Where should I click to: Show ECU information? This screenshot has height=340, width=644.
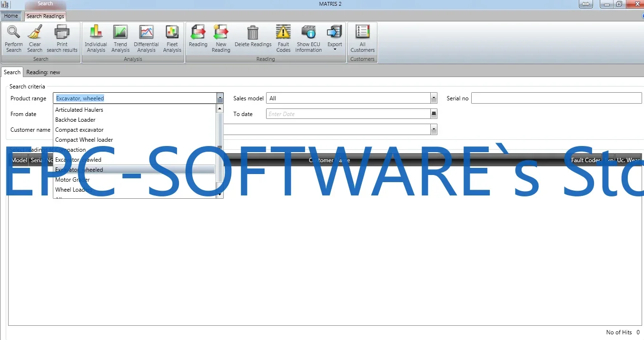tap(308, 39)
